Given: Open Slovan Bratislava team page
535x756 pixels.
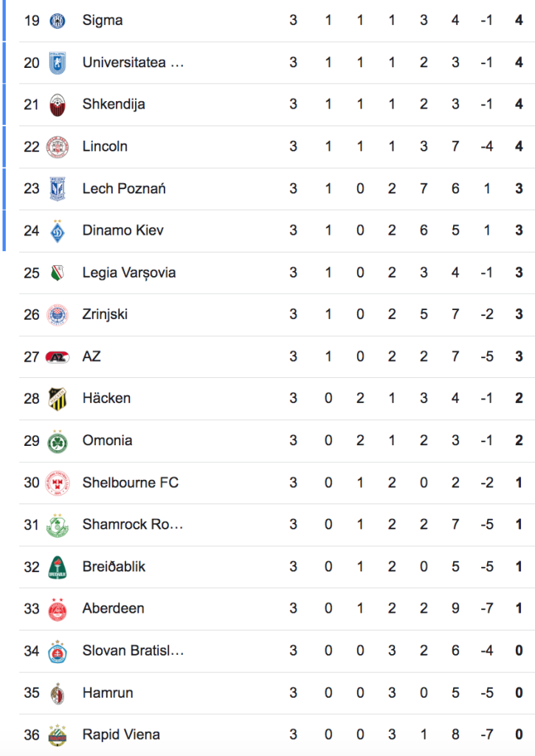Looking at the screenshot, I should pyautogui.click(x=133, y=651).
